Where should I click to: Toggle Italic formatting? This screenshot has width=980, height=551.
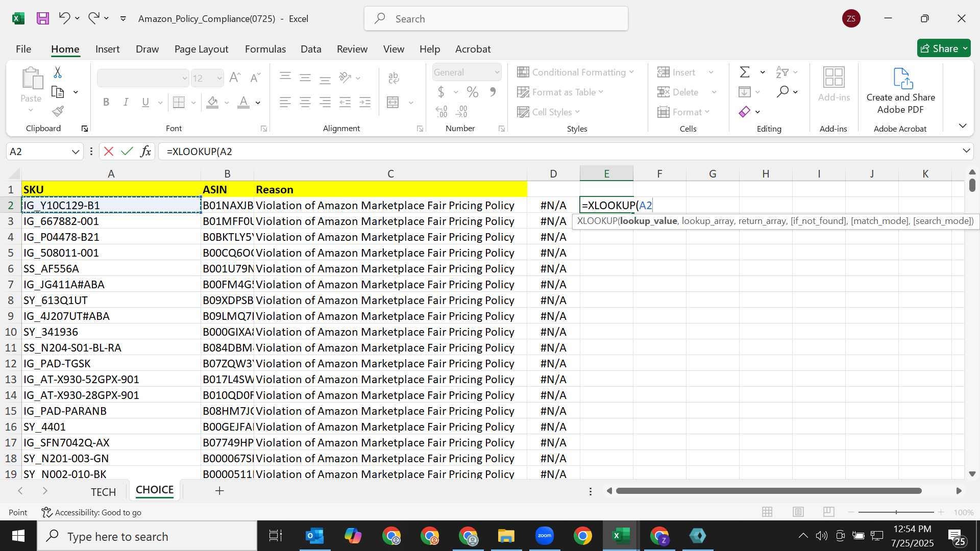(126, 102)
